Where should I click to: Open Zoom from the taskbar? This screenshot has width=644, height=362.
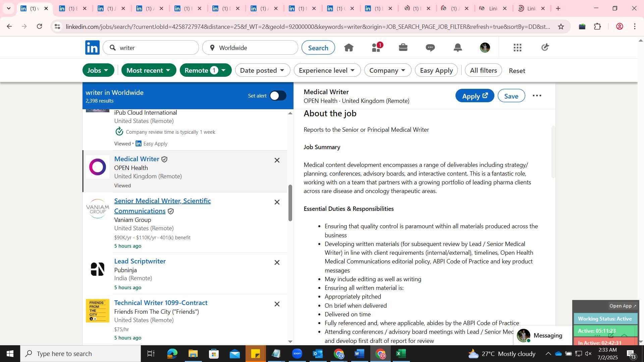297,354
